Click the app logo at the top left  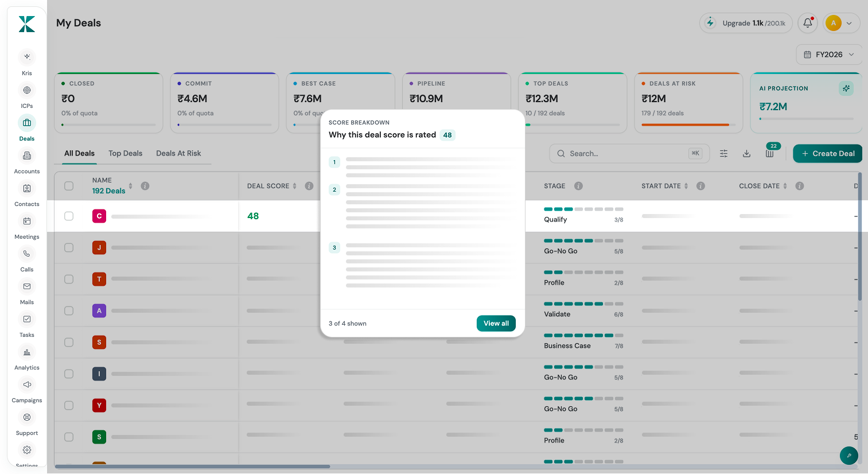click(27, 24)
